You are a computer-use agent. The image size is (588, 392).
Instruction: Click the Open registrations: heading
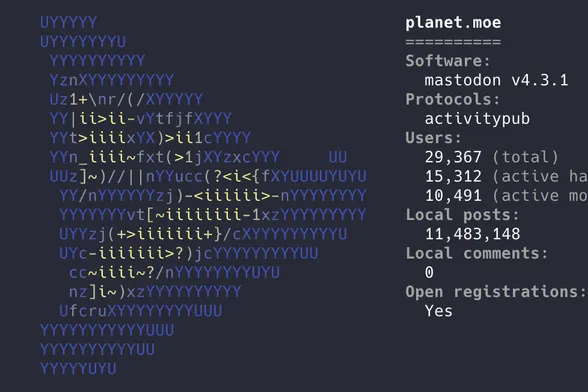496,292
